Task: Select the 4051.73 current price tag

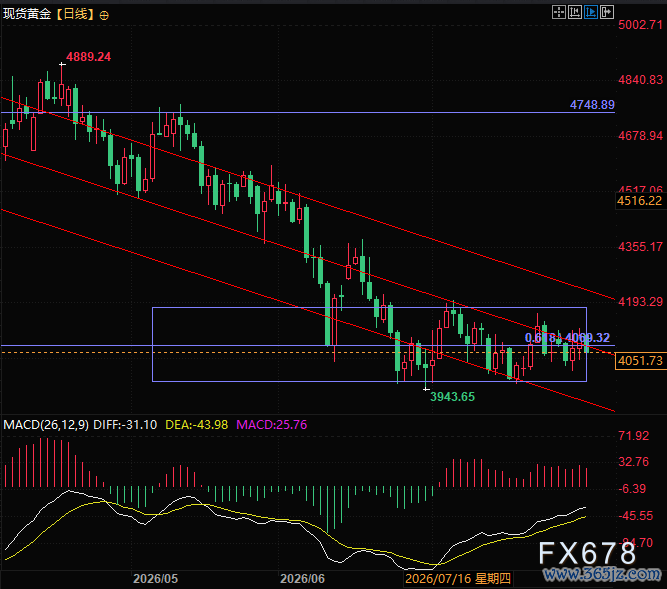Action: coord(640,361)
